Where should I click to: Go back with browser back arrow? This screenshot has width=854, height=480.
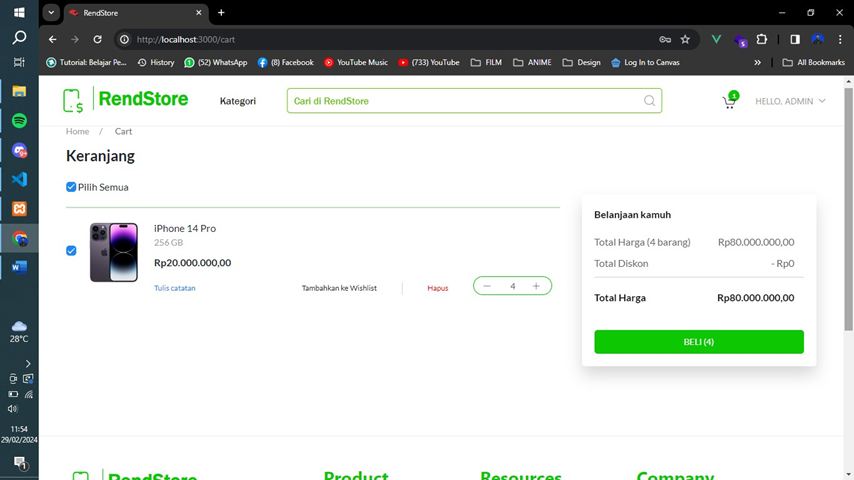tap(52, 39)
